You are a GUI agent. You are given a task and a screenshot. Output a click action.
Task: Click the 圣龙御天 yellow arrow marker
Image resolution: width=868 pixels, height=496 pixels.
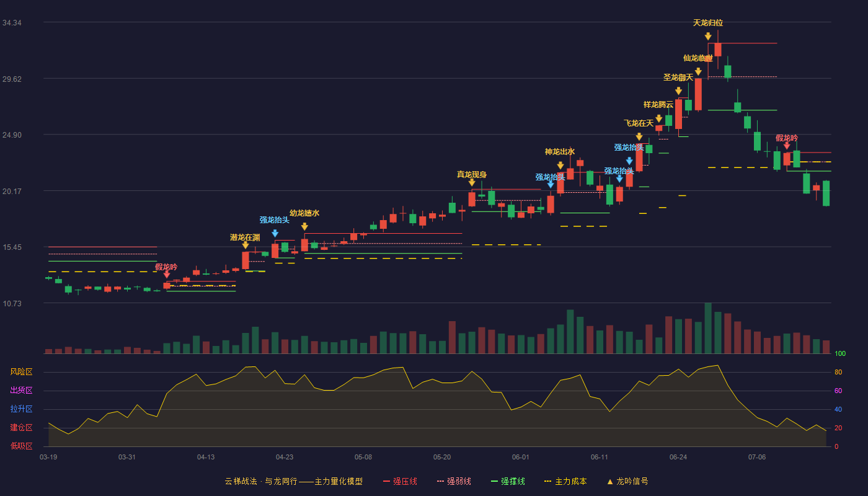pyautogui.click(x=678, y=91)
